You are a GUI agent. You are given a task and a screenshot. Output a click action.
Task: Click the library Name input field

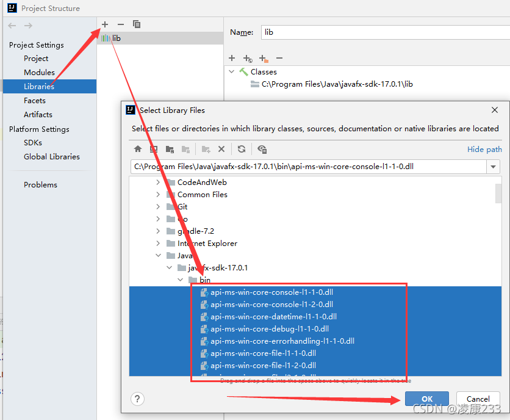pyautogui.click(x=386, y=32)
